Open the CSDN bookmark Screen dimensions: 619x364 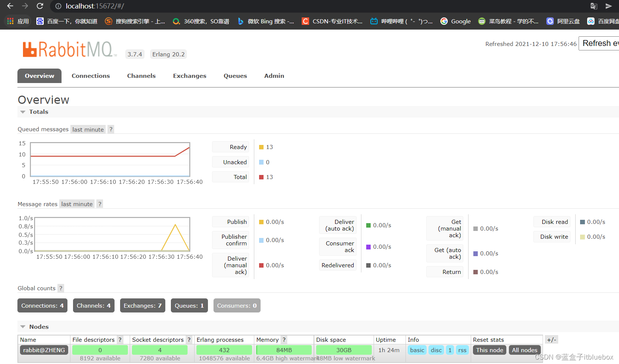click(332, 21)
